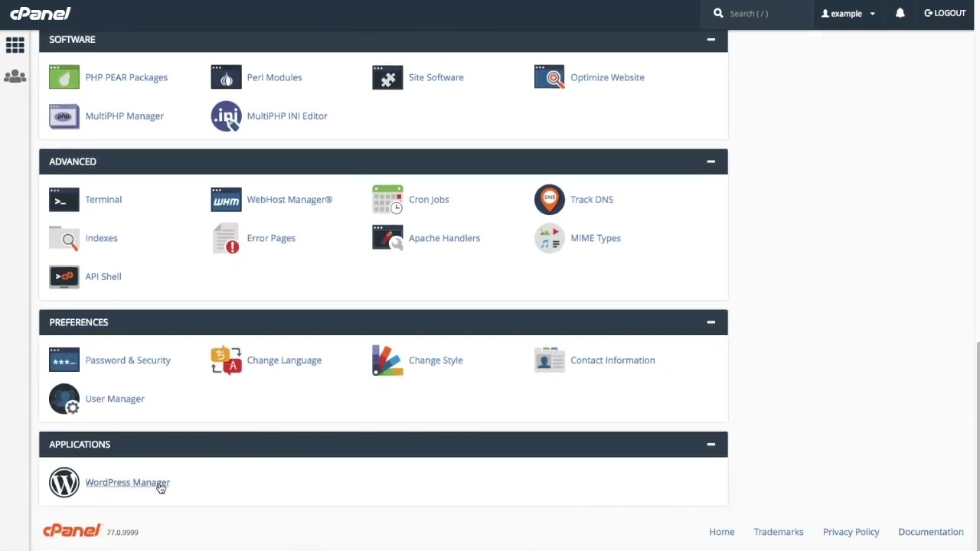Screen dimensions: 980x551
Task: Open the Error Pages icon
Action: tap(226, 238)
